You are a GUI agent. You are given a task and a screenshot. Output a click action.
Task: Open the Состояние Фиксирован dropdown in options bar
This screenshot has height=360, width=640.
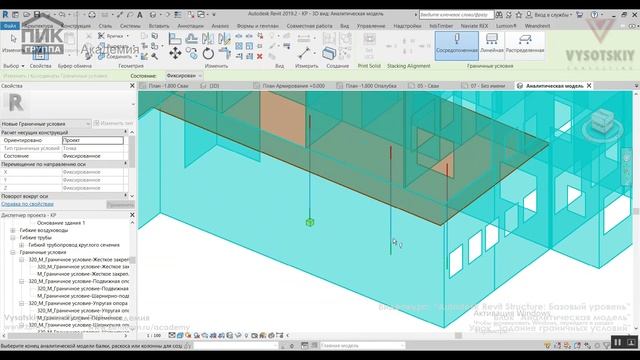point(184,76)
